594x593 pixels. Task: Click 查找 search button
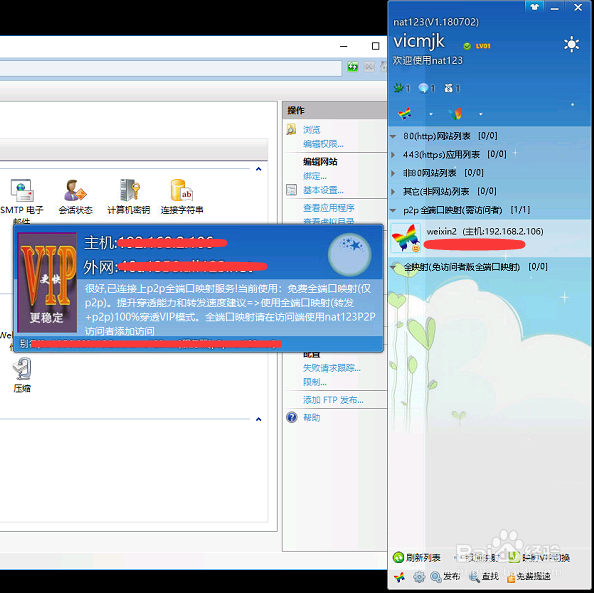(484, 577)
